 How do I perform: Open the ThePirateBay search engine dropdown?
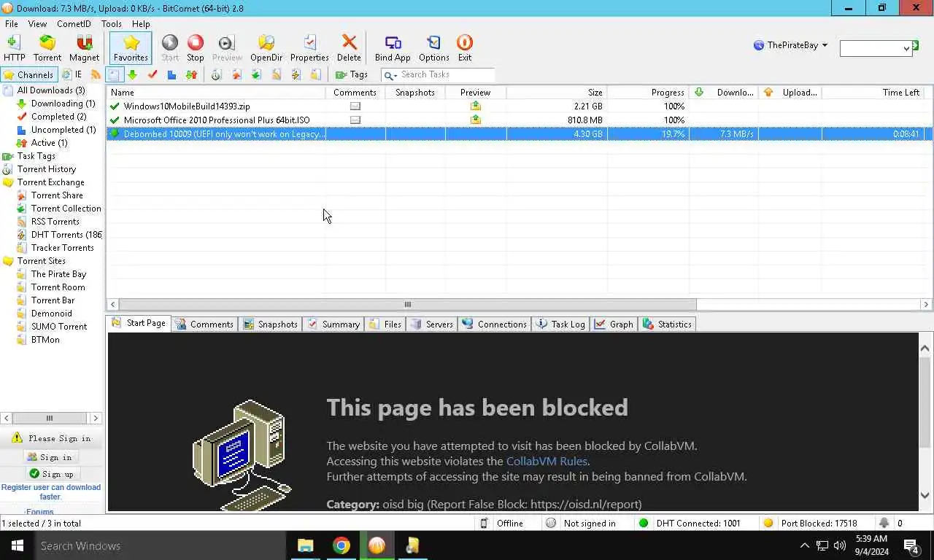(791, 45)
